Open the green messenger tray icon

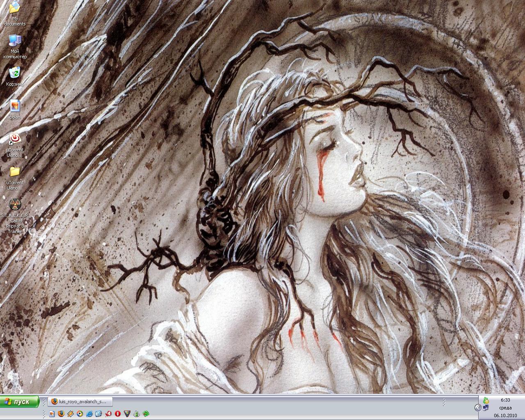click(x=486, y=400)
